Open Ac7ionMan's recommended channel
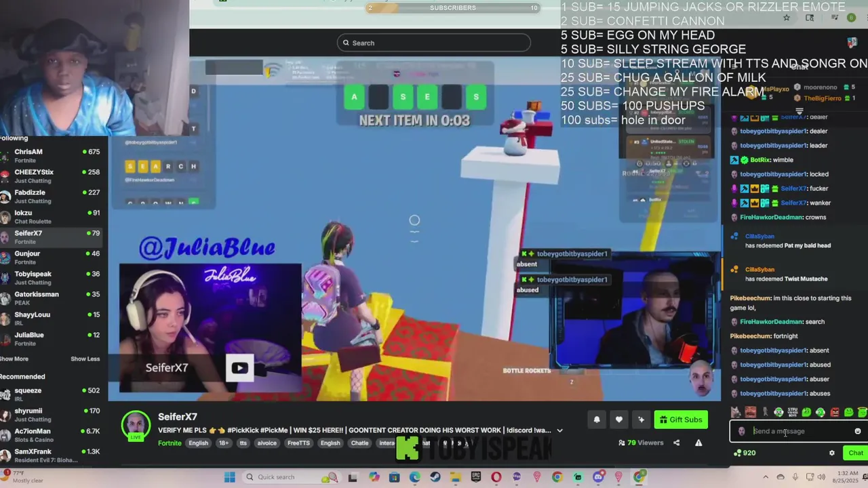The width and height of the screenshot is (868, 488). click(x=51, y=435)
